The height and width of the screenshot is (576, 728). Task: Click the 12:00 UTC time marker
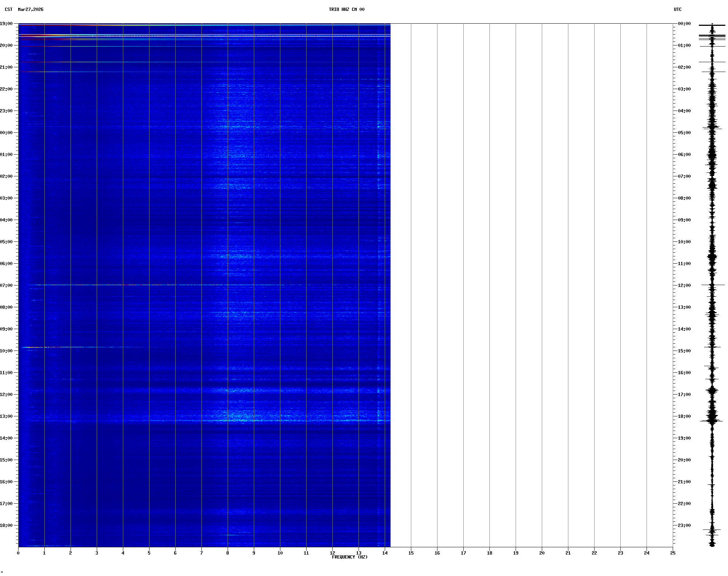click(x=684, y=285)
